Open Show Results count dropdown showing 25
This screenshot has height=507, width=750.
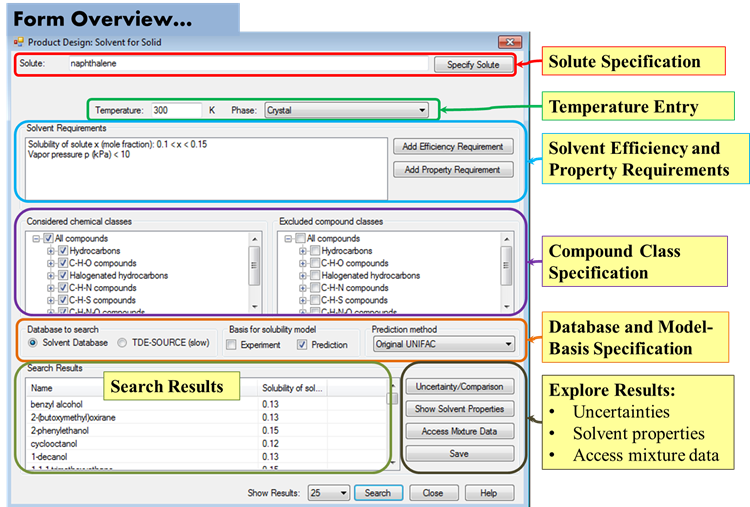tap(329, 493)
